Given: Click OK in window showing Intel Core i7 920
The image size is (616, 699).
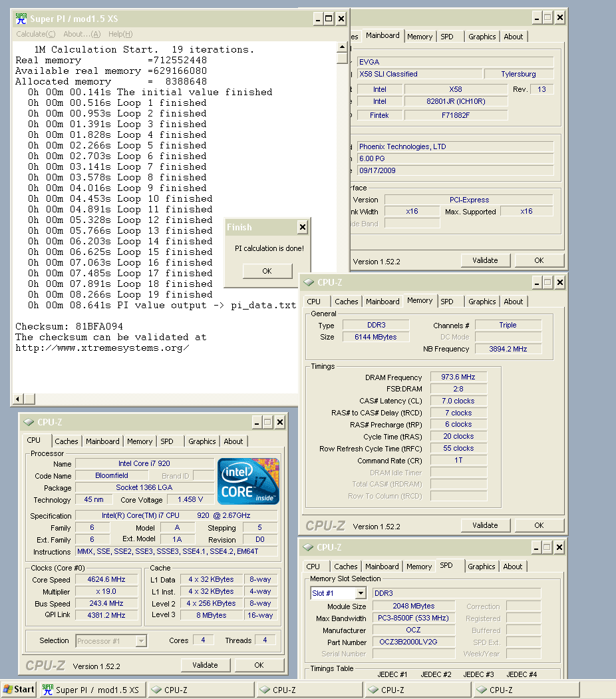Looking at the screenshot, I should 259,665.
